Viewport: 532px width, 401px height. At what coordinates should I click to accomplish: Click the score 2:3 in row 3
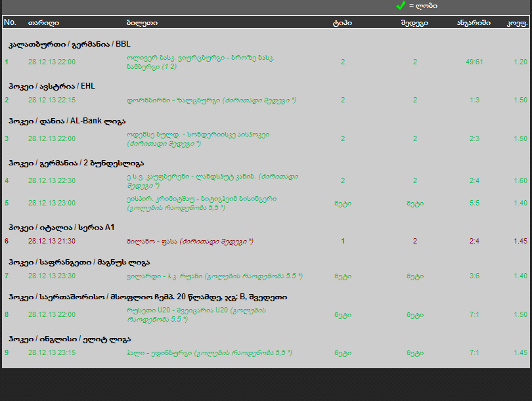coord(474,138)
